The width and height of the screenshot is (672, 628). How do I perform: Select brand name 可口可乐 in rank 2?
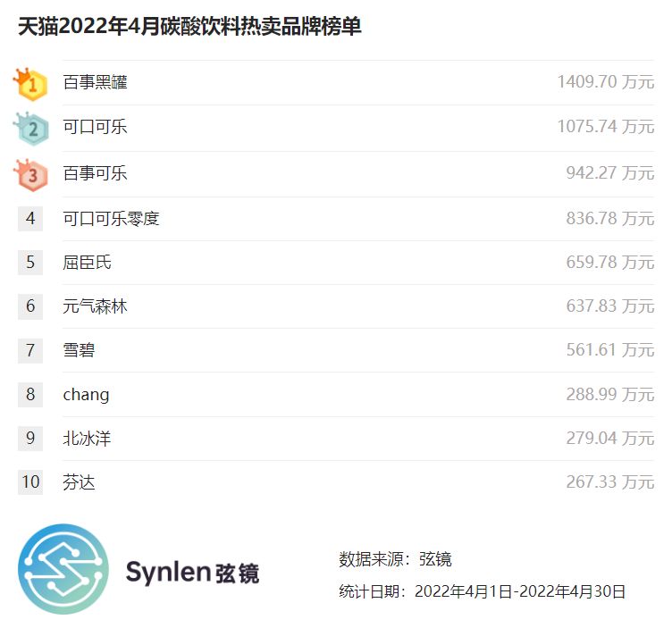pyautogui.click(x=95, y=127)
